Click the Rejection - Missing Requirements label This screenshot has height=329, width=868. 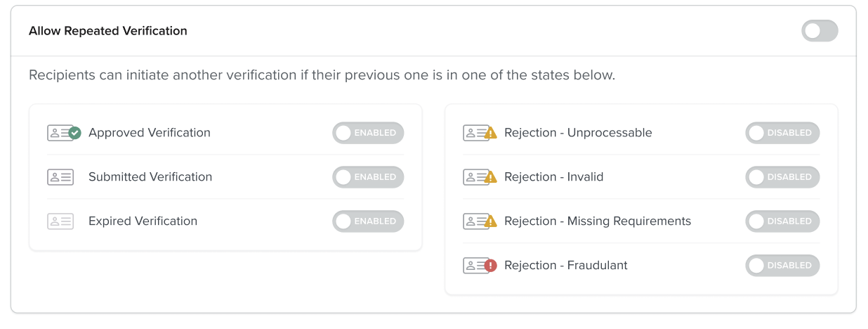598,221
